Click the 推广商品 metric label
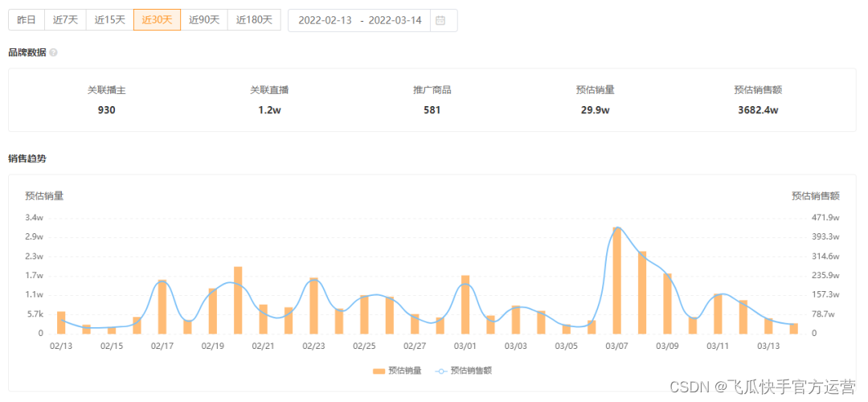 [x=432, y=90]
